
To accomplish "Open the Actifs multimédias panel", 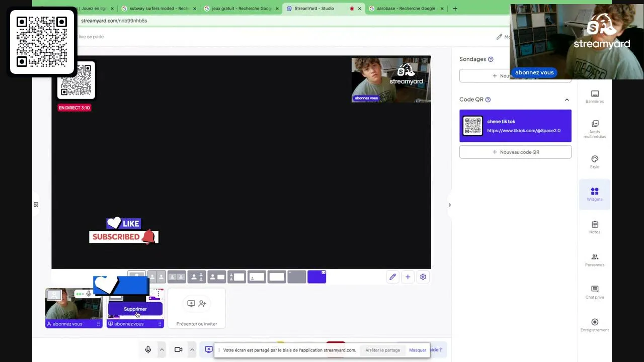I will click(595, 129).
